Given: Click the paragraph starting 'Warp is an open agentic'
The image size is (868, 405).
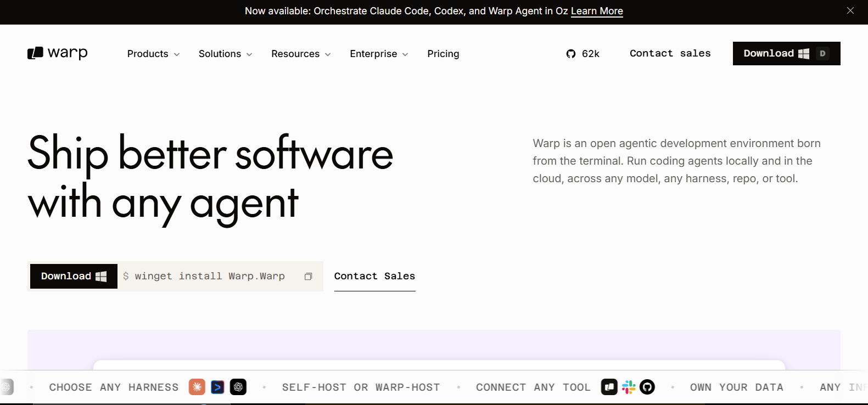Looking at the screenshot, I should tap(676, 161).
